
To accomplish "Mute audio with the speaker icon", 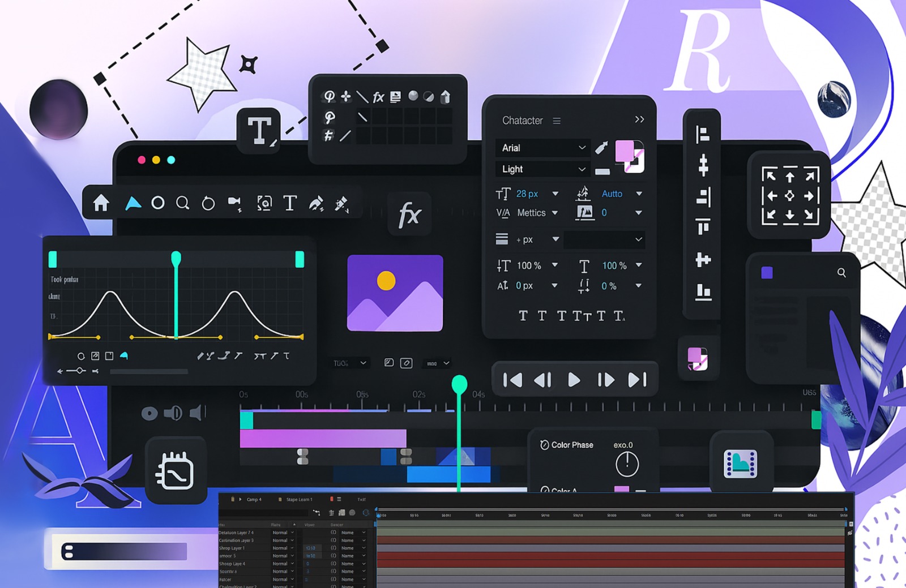I will click(x=196, y=413).
